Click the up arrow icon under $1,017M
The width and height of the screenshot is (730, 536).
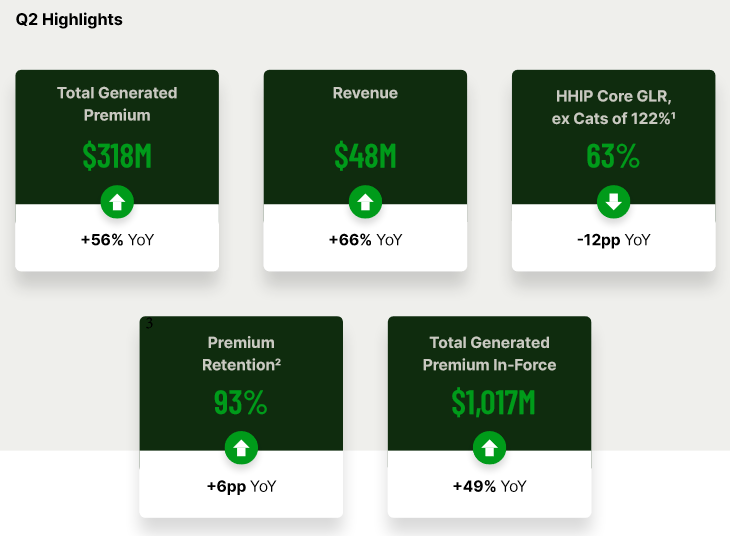[489, 448]
